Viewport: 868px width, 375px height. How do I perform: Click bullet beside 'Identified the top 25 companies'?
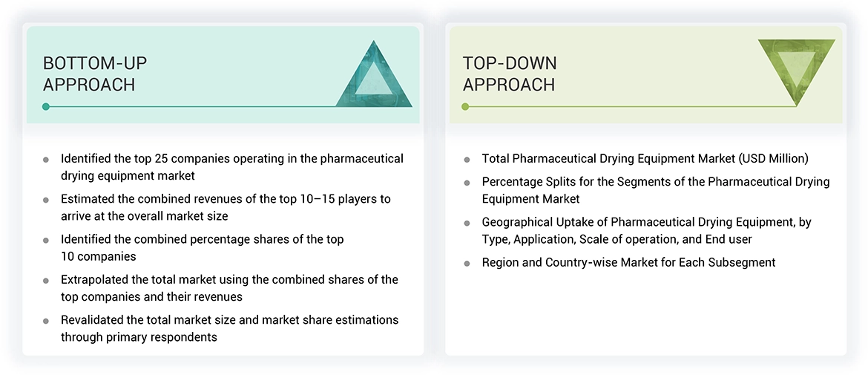46,160
